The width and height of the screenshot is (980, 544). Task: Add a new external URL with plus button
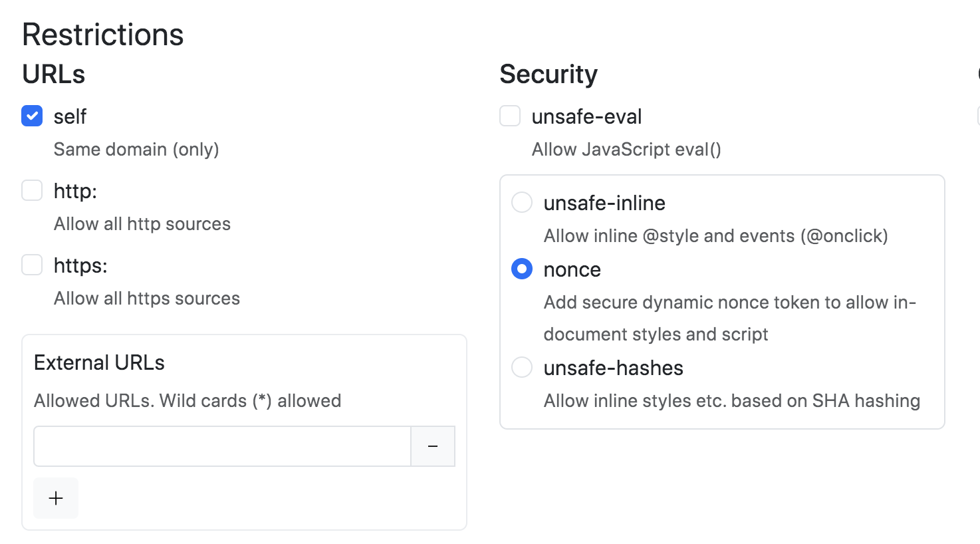(x=56, y=498)
